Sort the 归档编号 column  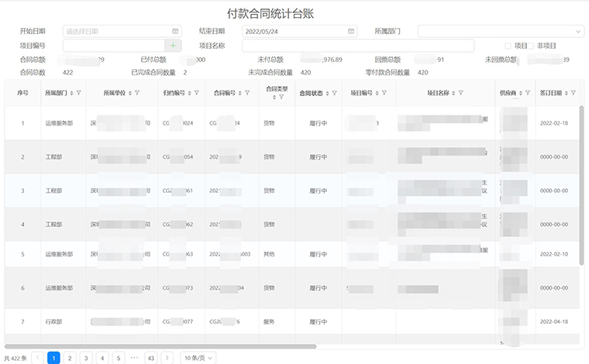pyautogui.click(x=191, y=93)
